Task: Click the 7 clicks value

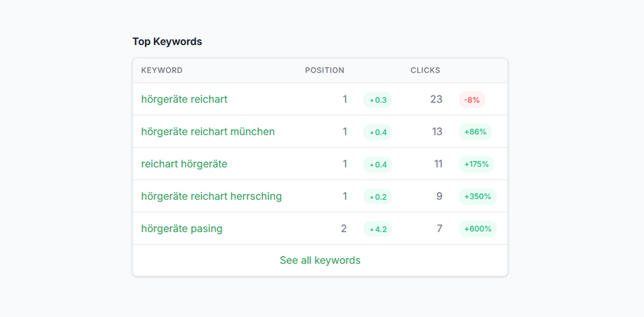Action: [x=440, y=228]
